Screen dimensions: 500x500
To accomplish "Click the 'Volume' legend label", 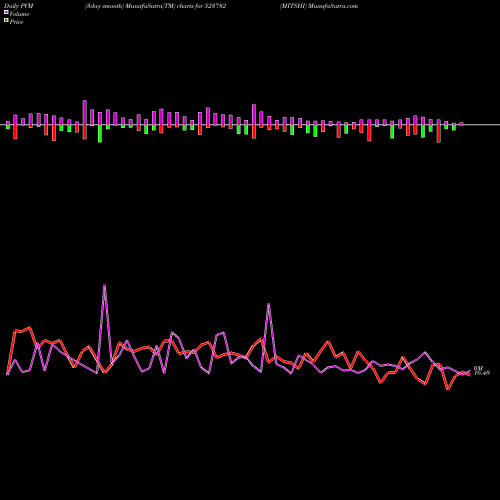I will pos(19,14).
